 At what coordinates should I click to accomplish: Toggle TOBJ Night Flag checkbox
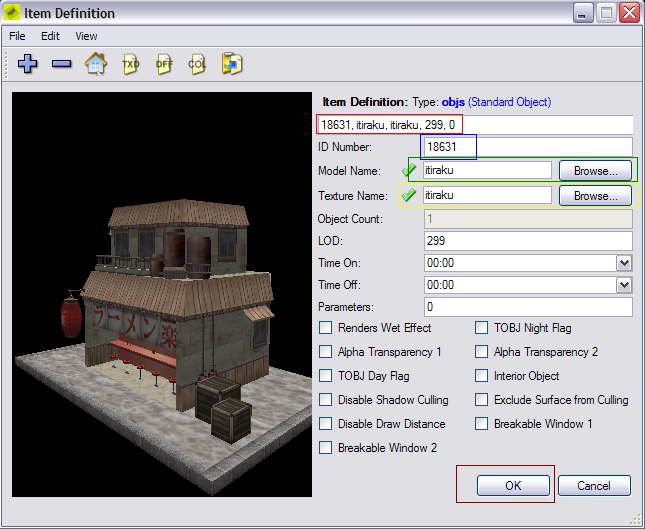pos(481,328)
